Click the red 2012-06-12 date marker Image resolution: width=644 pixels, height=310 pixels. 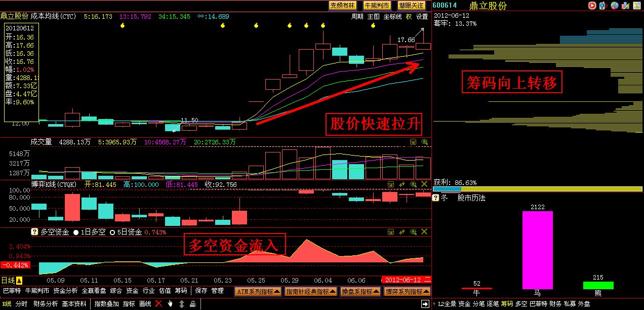(x=406, y=280)
